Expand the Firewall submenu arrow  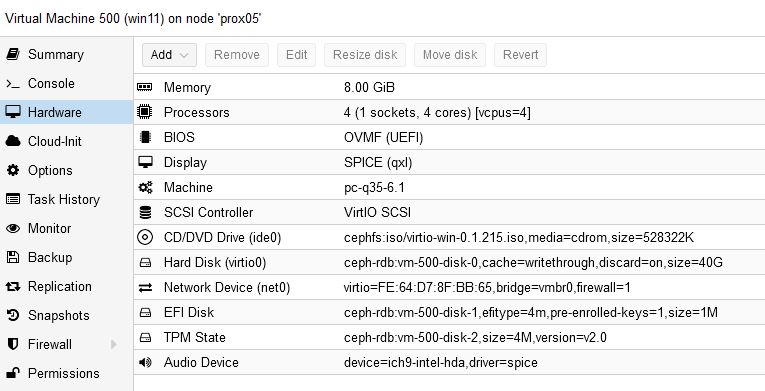click(114, 344)
